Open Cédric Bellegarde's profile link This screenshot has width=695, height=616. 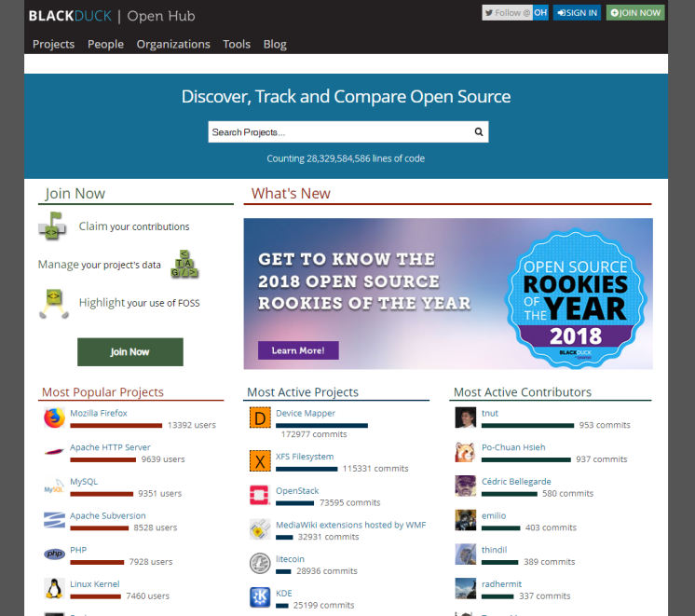[516, 481]
